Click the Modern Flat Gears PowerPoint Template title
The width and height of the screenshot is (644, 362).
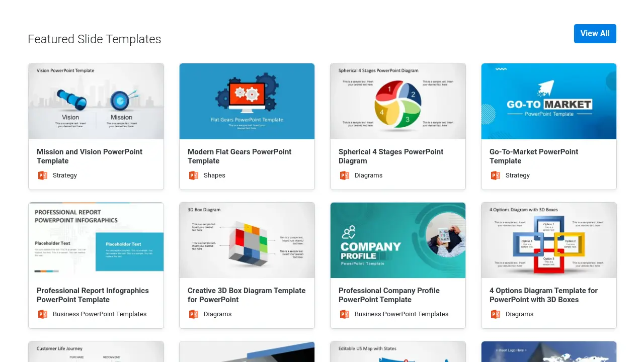[x=239, y=156]
